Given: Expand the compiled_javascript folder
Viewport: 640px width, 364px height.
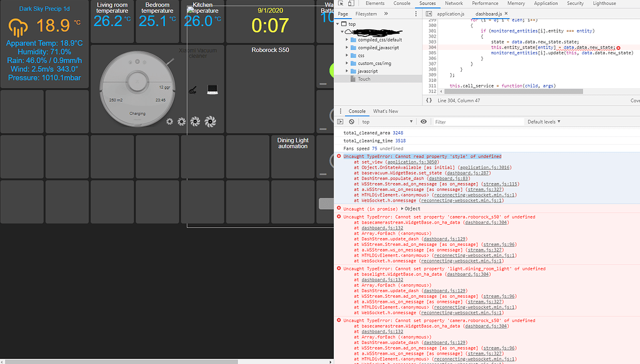Looking at the screenshot, I should click(x=378, y=47).
